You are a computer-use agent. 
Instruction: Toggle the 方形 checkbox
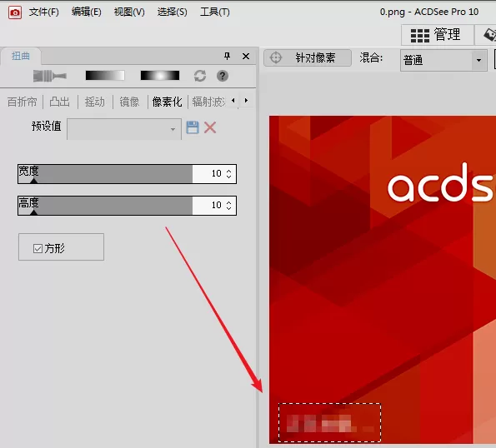38,248
